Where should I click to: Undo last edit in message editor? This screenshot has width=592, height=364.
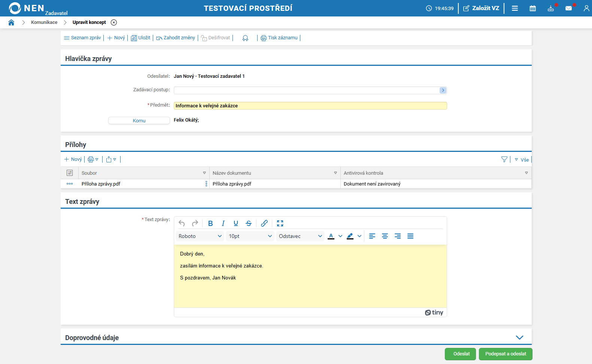182,223
